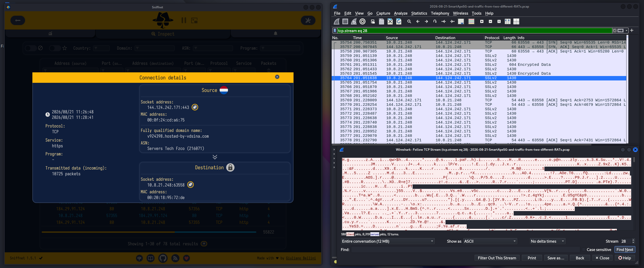The width and height of the screenshot is (644, 268).
Task: Open the Sniffnet notifications bell tab
Action: [x=276, y=34]
